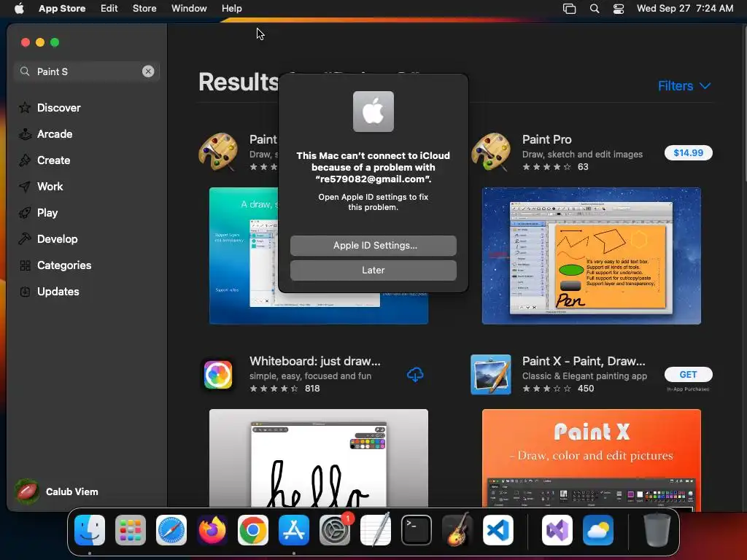Open the App Store menu in menu bar
Screen dimensions: 747x560
(x=62, y=9)
